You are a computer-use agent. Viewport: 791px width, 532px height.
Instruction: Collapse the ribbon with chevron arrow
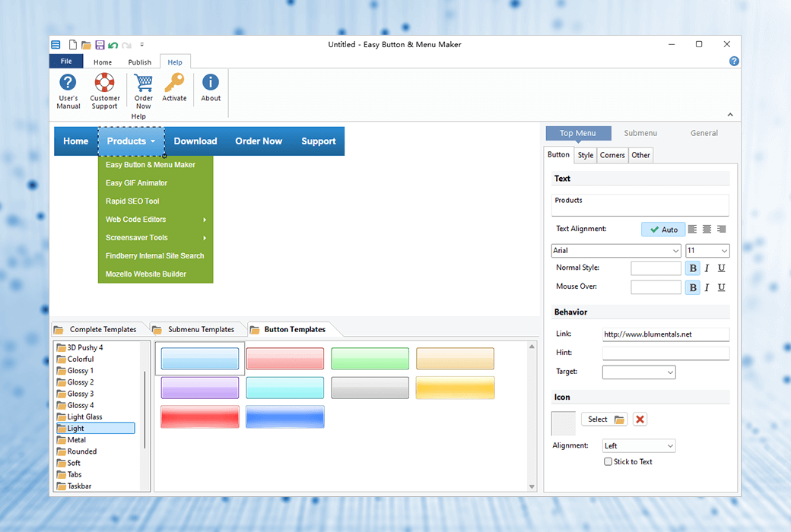(730, 115)
